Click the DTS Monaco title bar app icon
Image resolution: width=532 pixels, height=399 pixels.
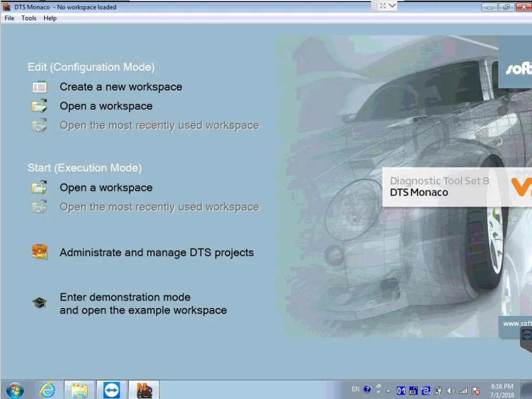[x=6, y=7]
